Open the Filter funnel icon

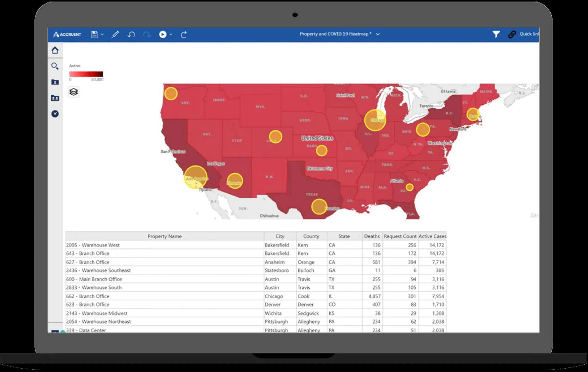pyautogui.click(x=496, y=34)
